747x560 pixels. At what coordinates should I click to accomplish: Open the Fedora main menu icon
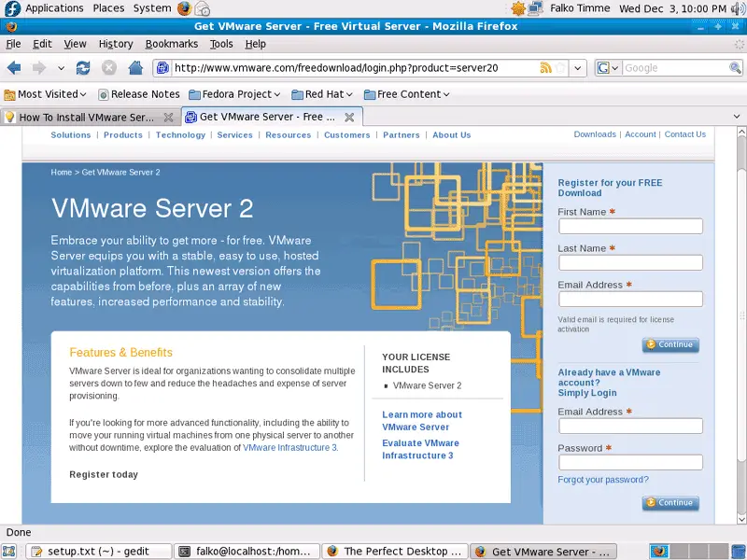click(x=12, y=8)
